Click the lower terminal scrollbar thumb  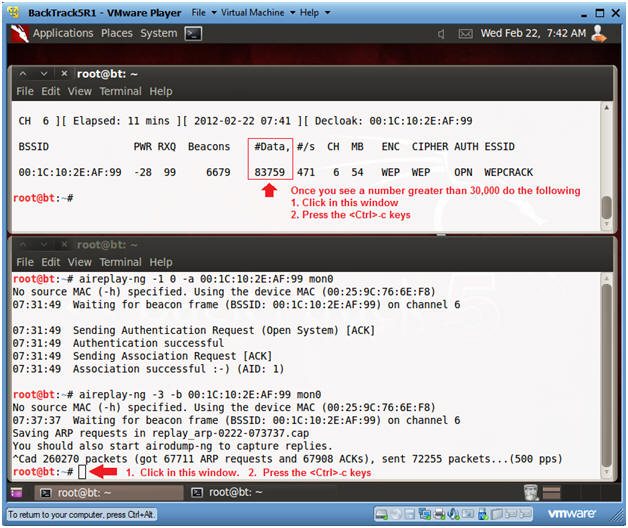tap(606, 375)
